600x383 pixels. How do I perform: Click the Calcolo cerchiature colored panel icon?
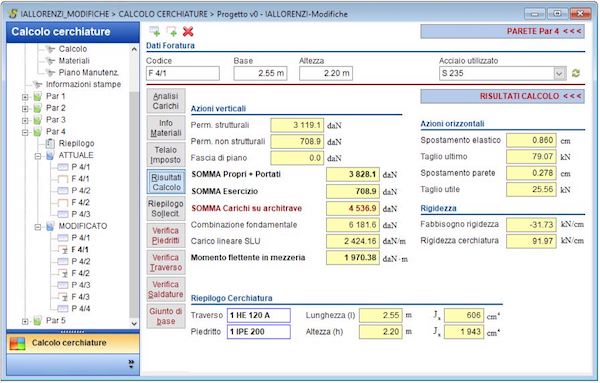coord(17,343)
